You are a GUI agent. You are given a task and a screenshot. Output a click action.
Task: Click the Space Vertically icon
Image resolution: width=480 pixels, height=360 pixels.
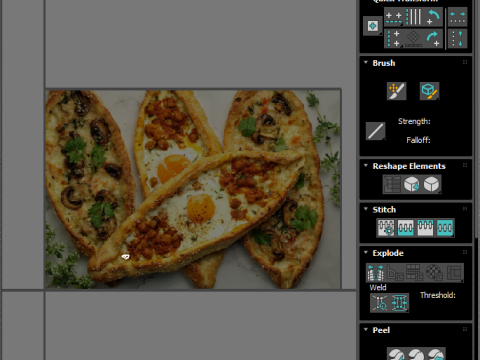(457, 39)
